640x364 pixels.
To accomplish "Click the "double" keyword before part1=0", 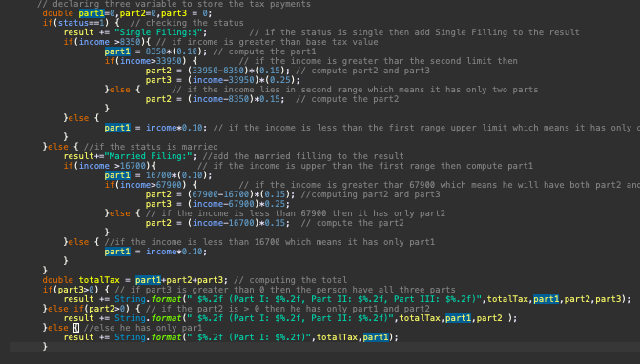I will coord(57,13).
